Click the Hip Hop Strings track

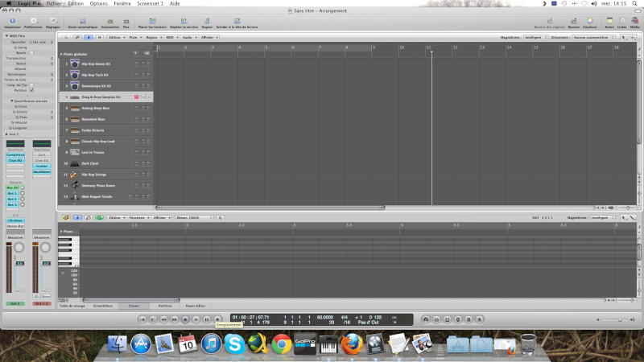97,174
